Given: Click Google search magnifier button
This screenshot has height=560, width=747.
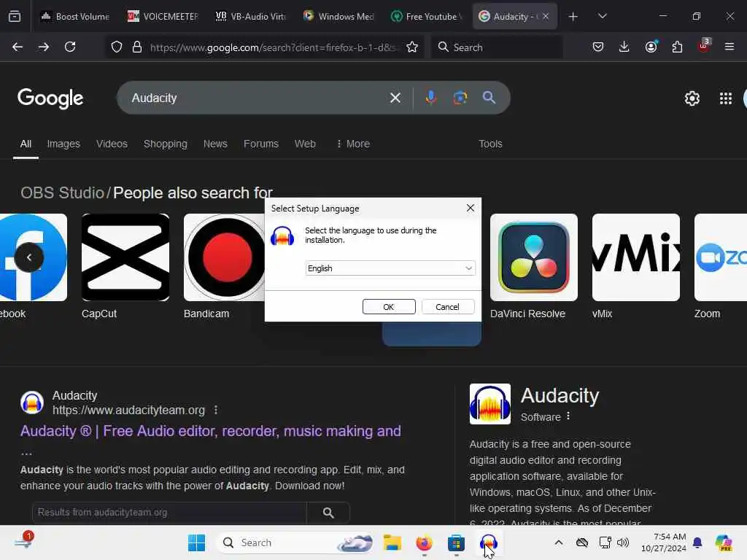Looking at the screenshot, I should tap(489, 98).
